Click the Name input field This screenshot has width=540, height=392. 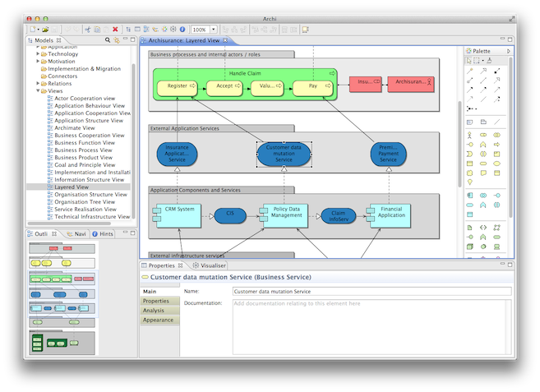(372, 292)
